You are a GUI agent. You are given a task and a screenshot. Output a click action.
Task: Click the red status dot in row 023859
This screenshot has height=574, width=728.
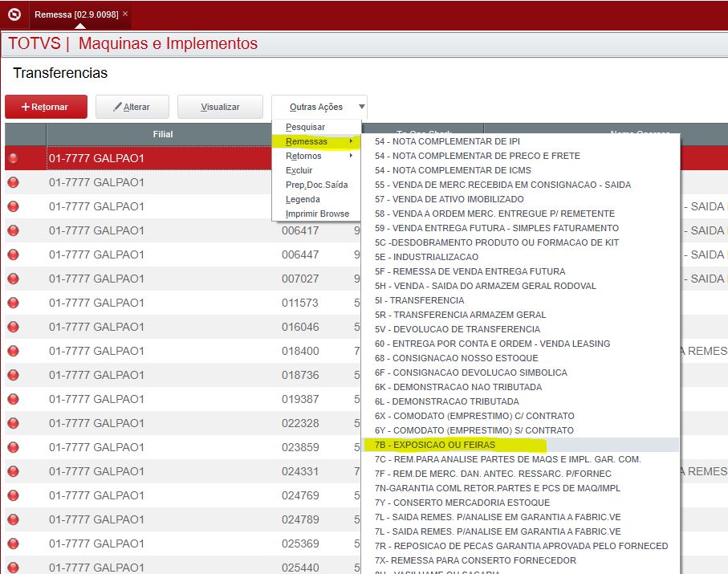coord(14,447)
